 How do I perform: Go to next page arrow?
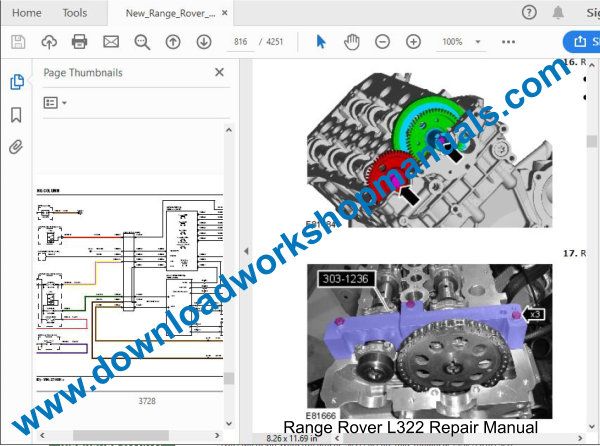pos(204,42)
